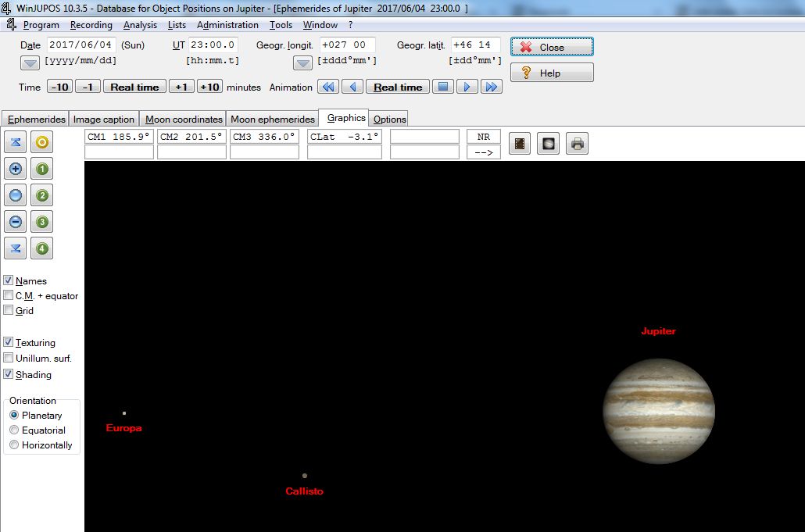Open the Lists menu
805x532 pixels.
[x=177, y=25]
